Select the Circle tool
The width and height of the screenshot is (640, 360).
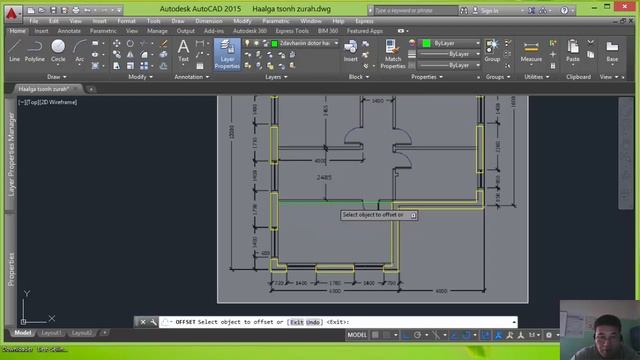click(58, 51)
